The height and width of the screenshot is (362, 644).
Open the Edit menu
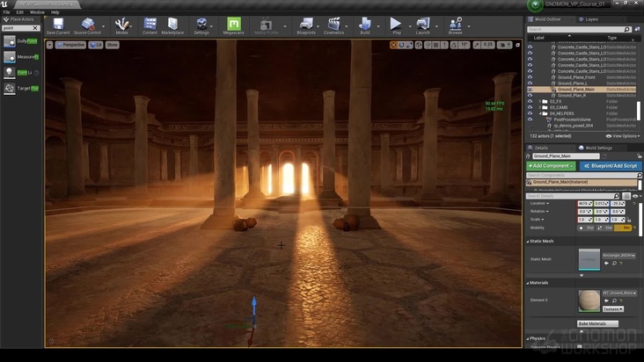[19, 12]
